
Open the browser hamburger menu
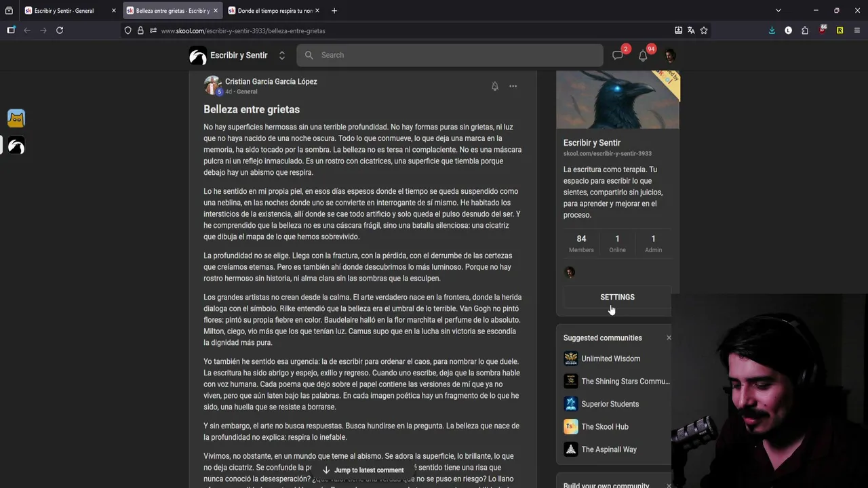pos(857,30)
